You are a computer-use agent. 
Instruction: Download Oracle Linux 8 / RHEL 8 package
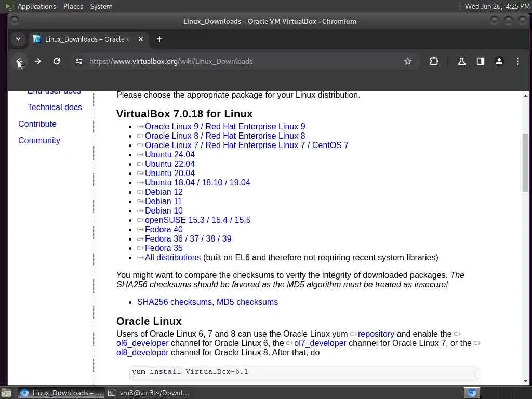click(x=225, y=136)
